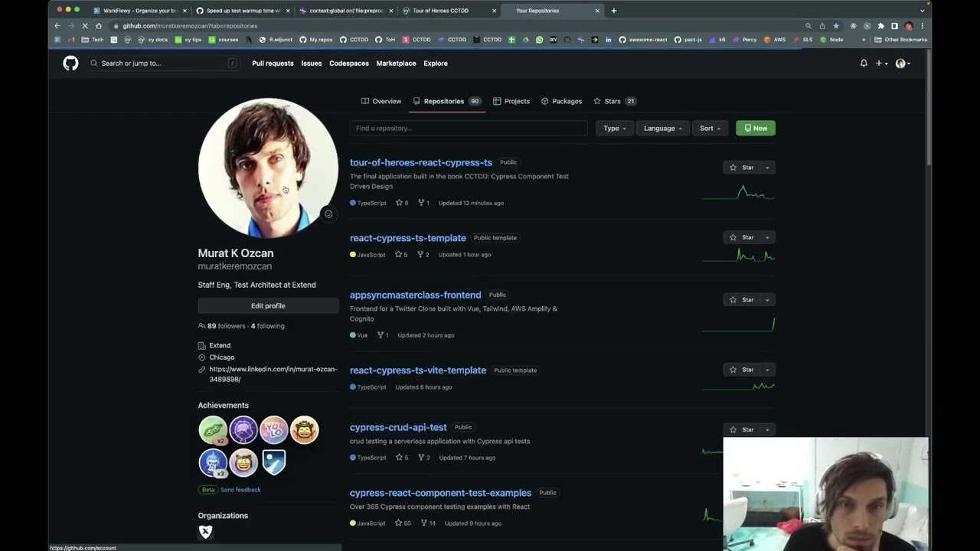Open the user avatar menu in the header
Image resolution: width=980 pixels, height=551 pixels.
903,64
